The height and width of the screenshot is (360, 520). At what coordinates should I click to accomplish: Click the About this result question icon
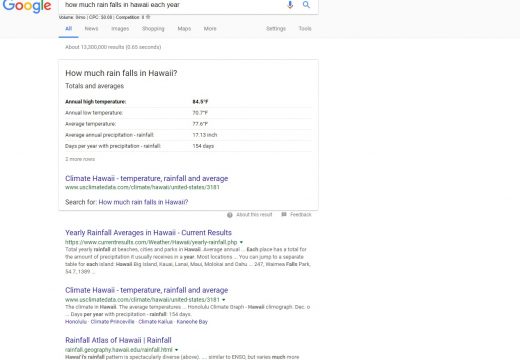pos(230,215)
